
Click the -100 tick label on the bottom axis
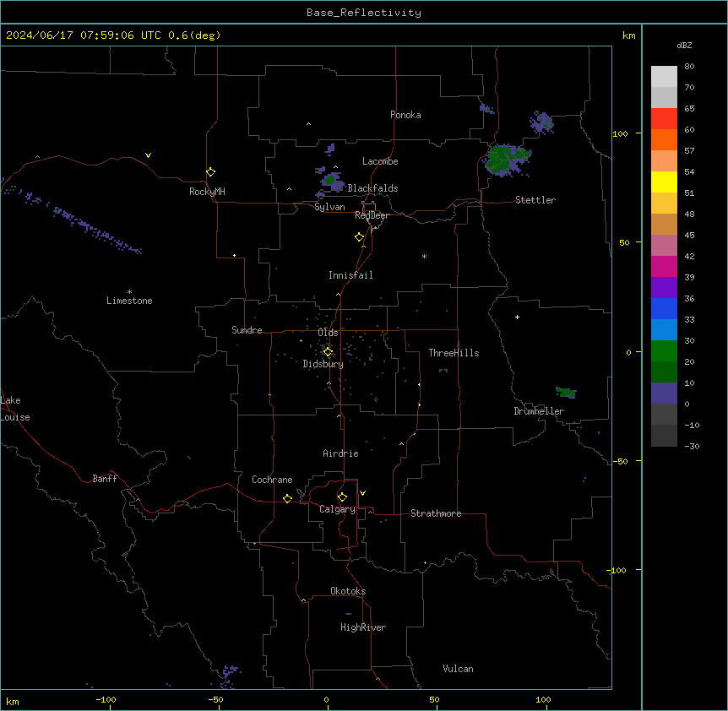106,699
